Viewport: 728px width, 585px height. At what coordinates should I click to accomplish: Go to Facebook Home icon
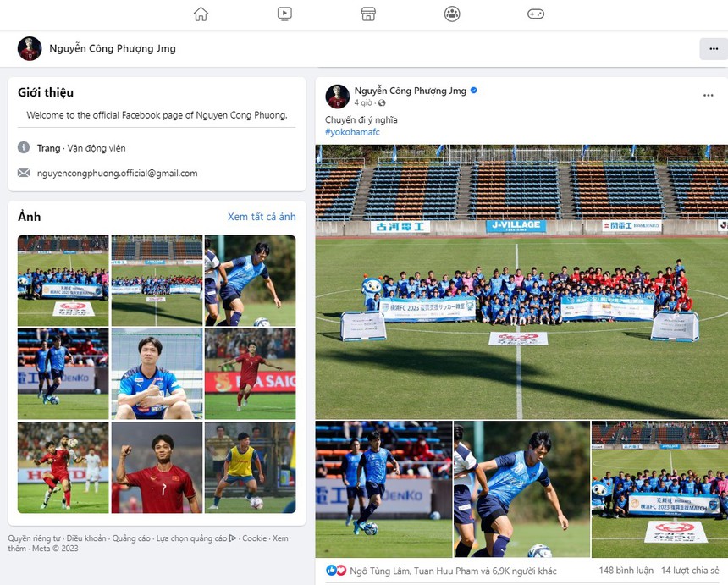pos(201,14)
